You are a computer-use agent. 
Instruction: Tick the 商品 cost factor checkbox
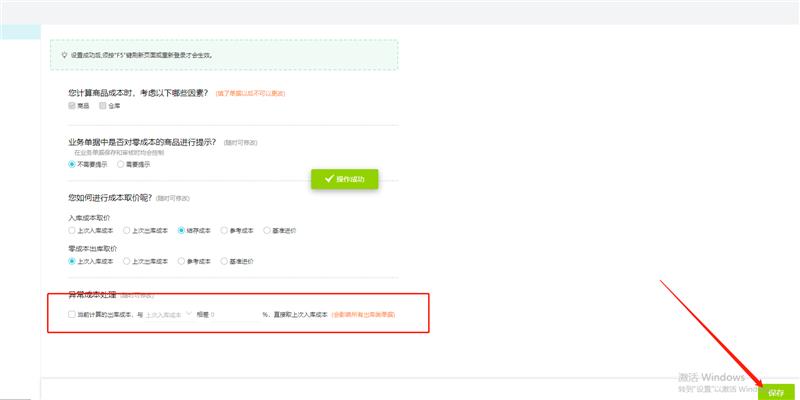click(x=72, y=105)
